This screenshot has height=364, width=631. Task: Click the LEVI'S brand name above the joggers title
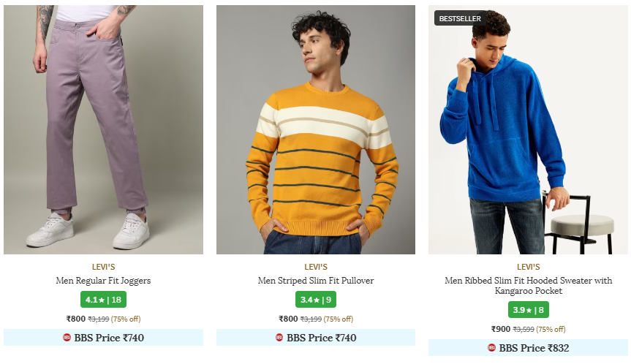pos(103,267)
